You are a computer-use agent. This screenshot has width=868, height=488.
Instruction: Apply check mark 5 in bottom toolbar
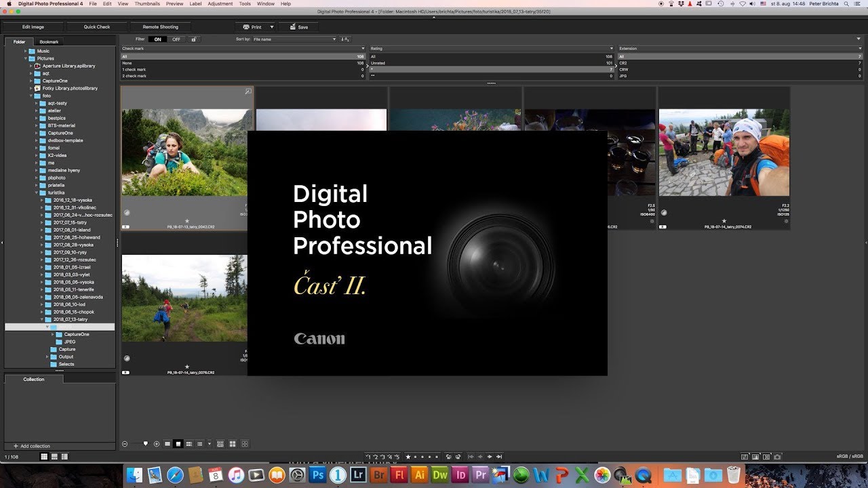[397, 457]
